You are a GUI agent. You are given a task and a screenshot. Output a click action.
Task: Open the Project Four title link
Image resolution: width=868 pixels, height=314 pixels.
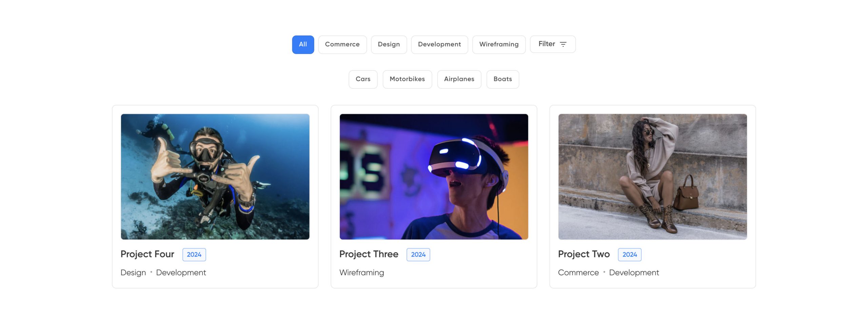click(x=147, y=254)
